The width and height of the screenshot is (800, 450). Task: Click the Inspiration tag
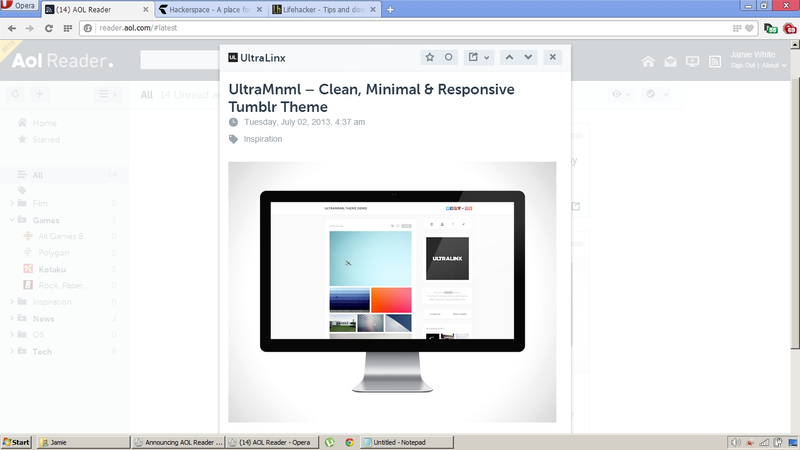pyautogui.click(x=263, y=139)
